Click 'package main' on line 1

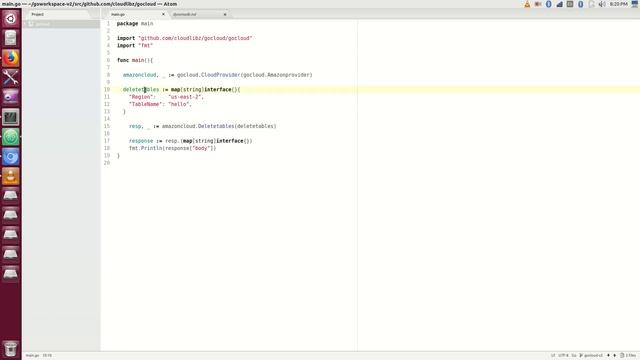click(135, 24)
